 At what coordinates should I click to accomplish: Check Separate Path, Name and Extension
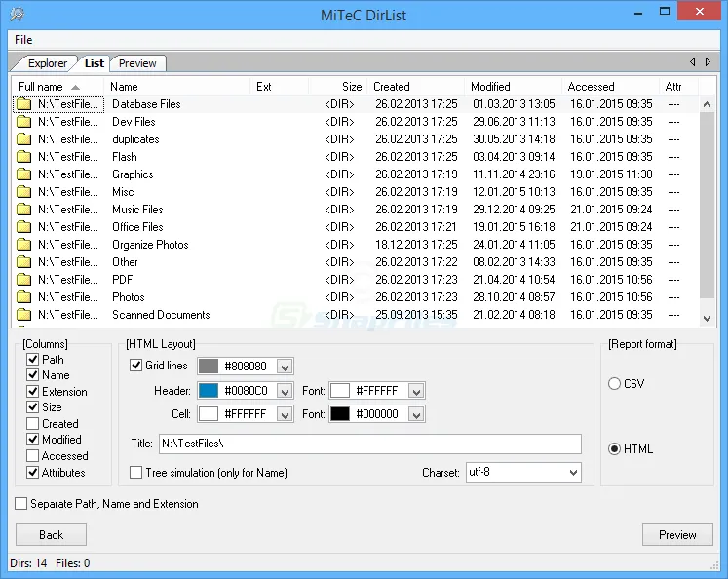tap(20, 504)
